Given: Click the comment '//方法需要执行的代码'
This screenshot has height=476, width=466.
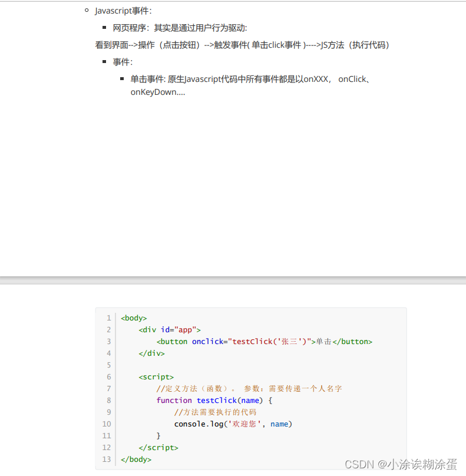Looking at the screenshot, I should coord(215,412).
